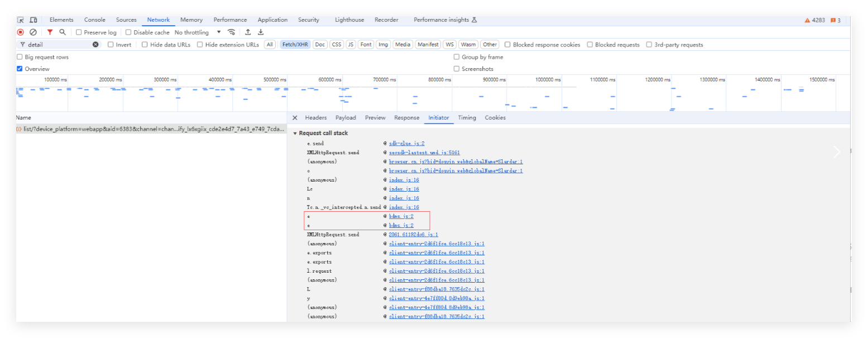Click the export HAR download arrow
868x338 pixels.
coord(261,32)
